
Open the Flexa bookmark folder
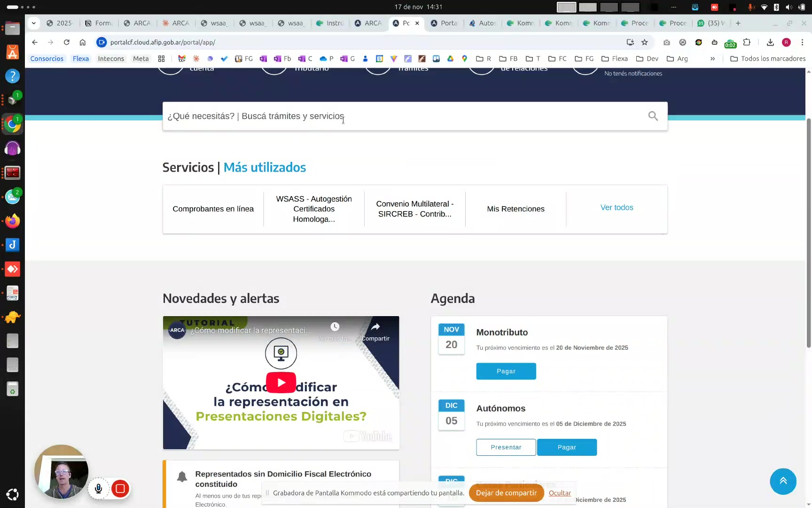click(x=615, y=59)
